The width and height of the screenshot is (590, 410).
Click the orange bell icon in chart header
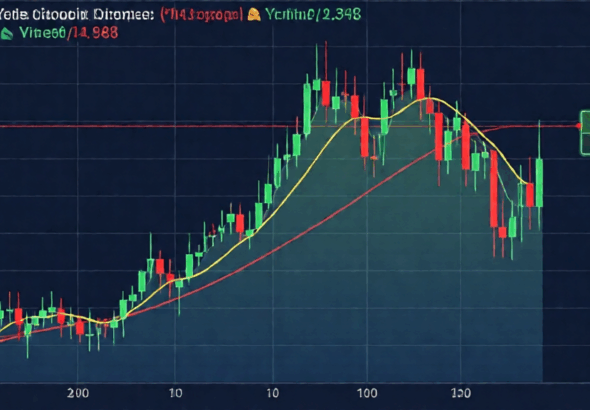[x=254, y=15]
